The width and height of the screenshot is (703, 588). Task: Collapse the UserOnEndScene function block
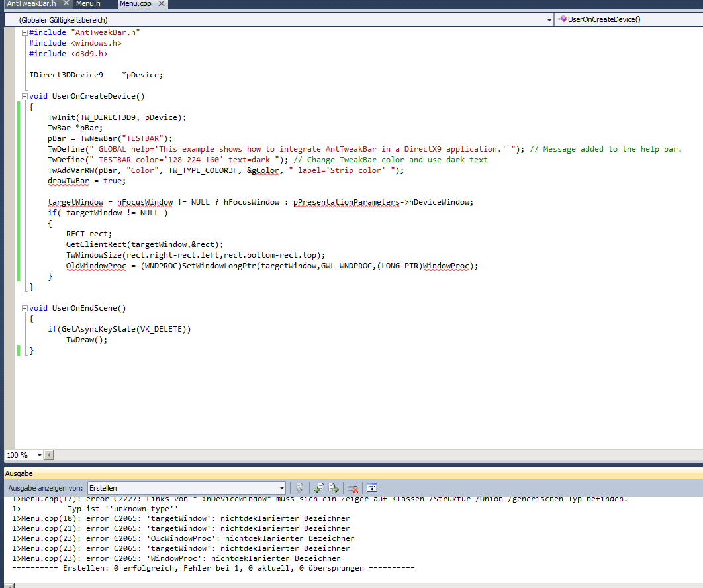click(24, 308)
